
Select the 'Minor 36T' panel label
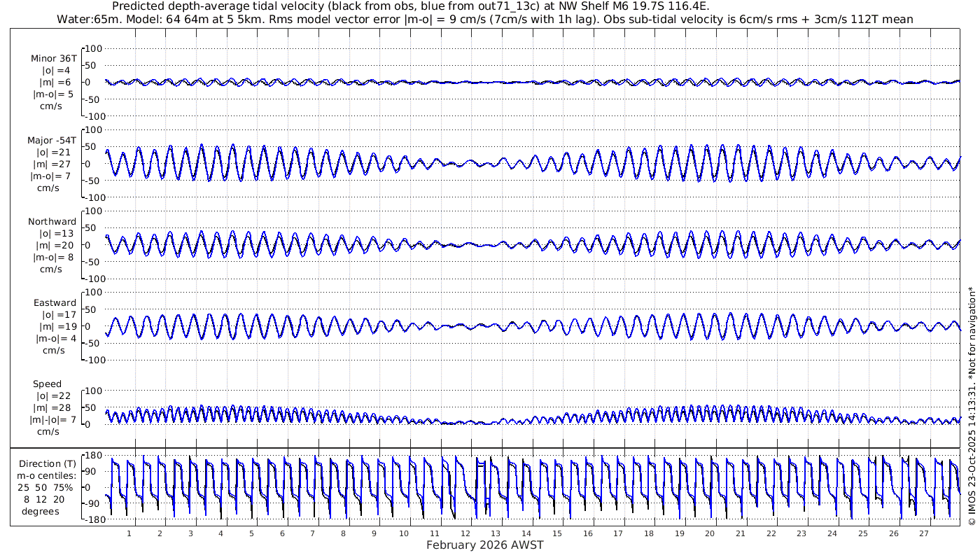pos(54,59)
